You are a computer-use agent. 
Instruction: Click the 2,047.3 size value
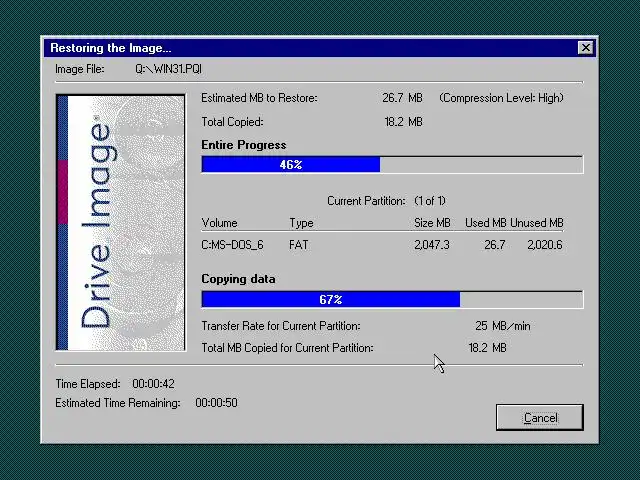point(432,245)
